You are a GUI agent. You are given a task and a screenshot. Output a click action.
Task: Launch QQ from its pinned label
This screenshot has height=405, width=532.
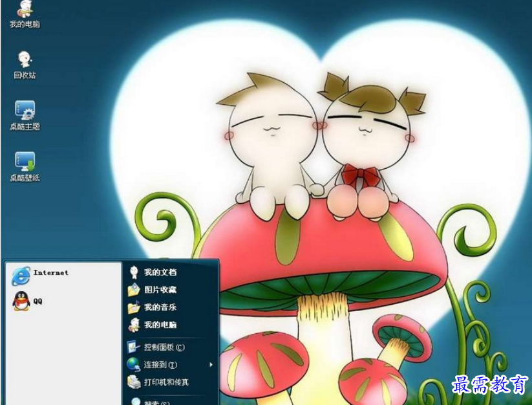point(37,301)
